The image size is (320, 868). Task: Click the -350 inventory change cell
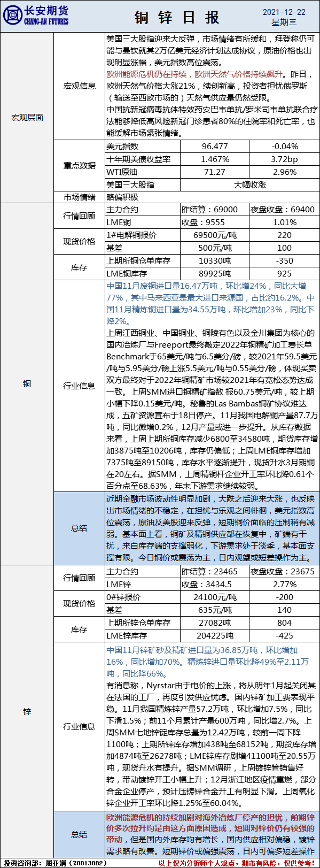click(x=284, y=261)
